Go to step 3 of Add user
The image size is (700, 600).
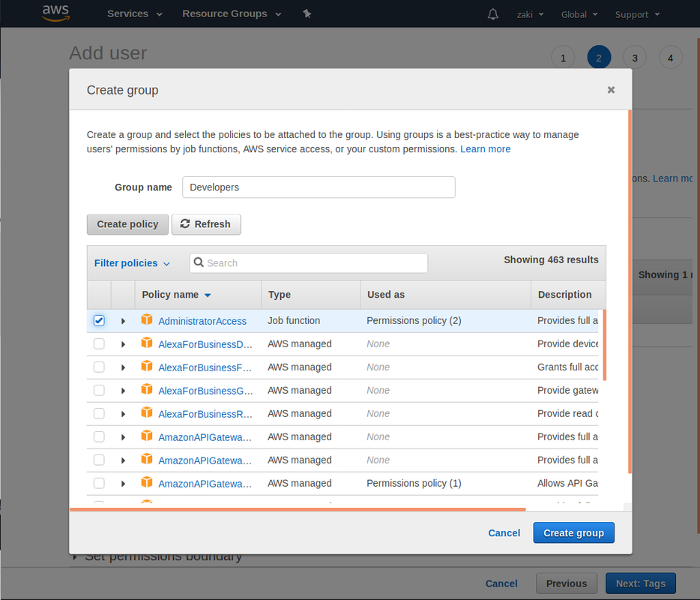[x=634, y=58]
